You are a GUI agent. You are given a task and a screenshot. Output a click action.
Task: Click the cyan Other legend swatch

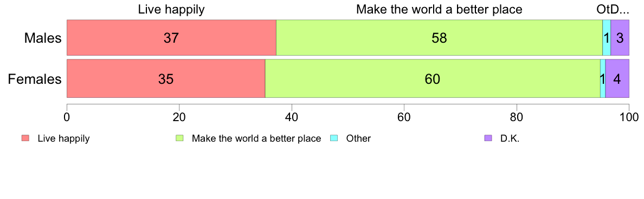[334, 138]
